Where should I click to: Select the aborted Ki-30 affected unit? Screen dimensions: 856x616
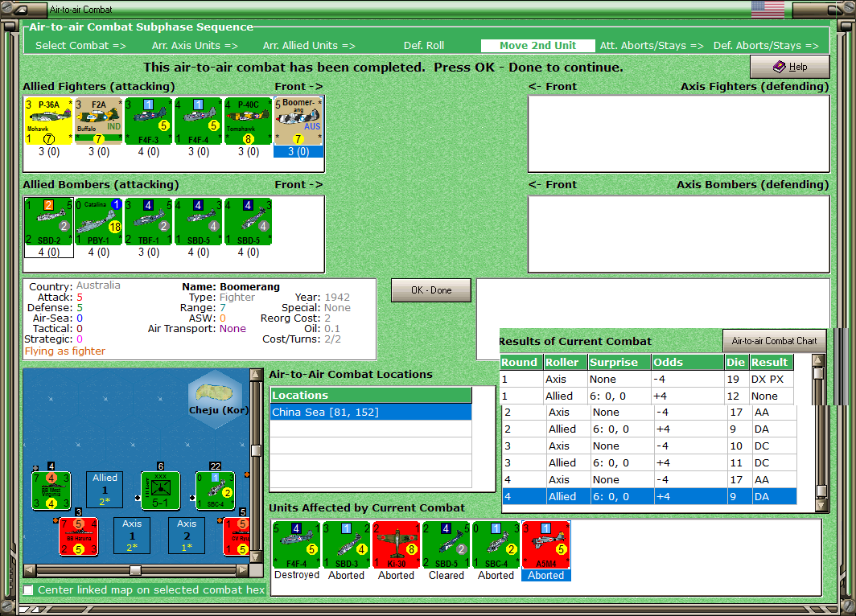[x=397, y=545]
